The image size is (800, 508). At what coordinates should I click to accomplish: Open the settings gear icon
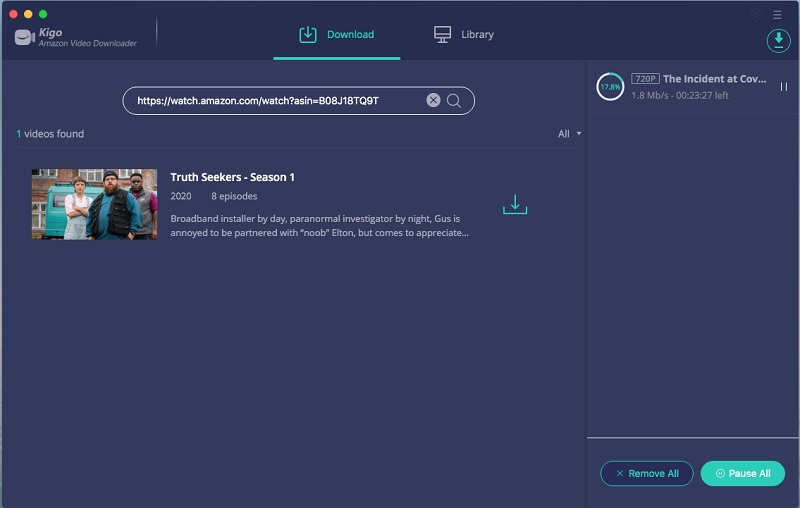756,15
